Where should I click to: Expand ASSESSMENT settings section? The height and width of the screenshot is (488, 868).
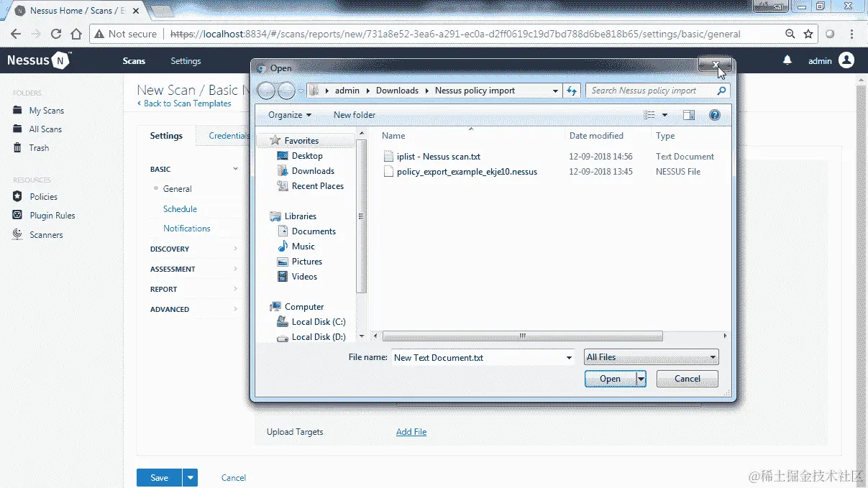194,269
